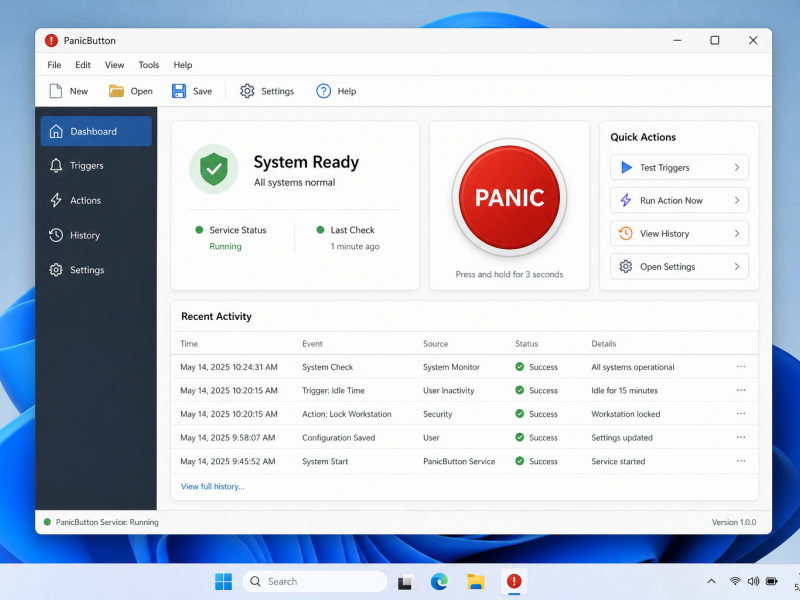The width and height of the screenshot is (800, 600).
Task: Open the File menu
Action: [54, 65]
